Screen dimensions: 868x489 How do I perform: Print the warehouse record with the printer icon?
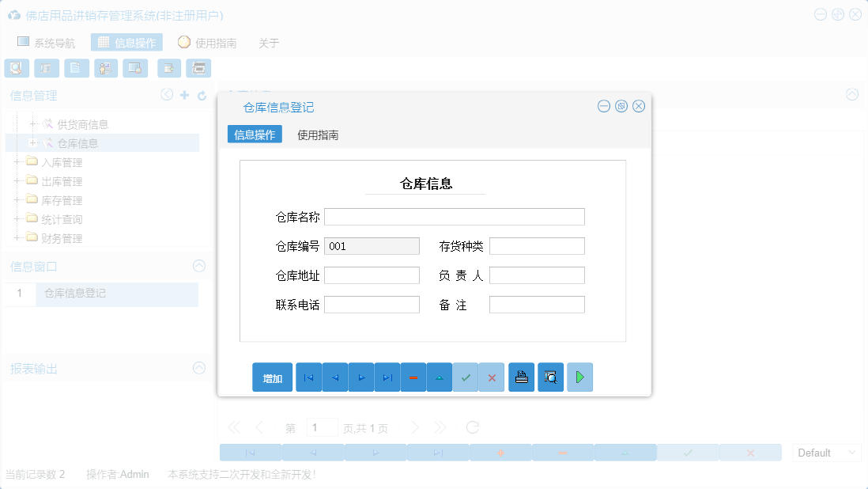click(x=521, y=377)
